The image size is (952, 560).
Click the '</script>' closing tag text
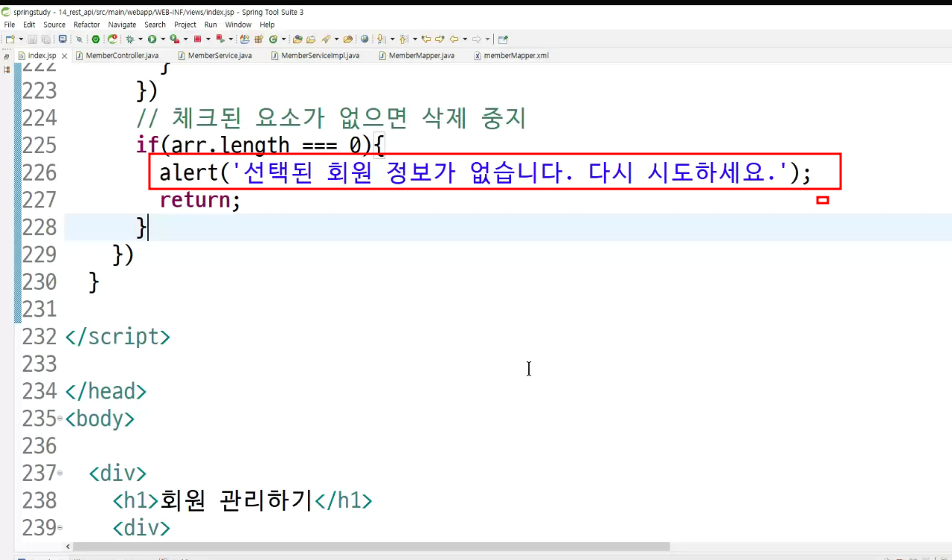[117, 337]
